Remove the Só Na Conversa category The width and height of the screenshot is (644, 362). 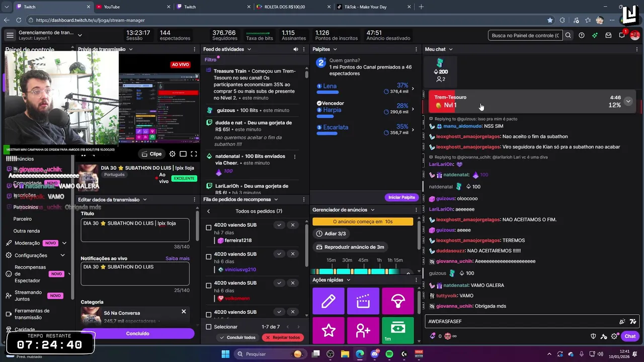point(184,312)
